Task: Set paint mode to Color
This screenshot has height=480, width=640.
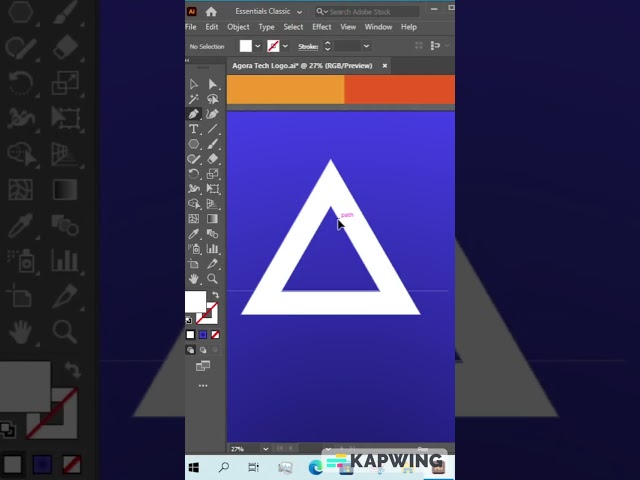Action: coord(191,335)
